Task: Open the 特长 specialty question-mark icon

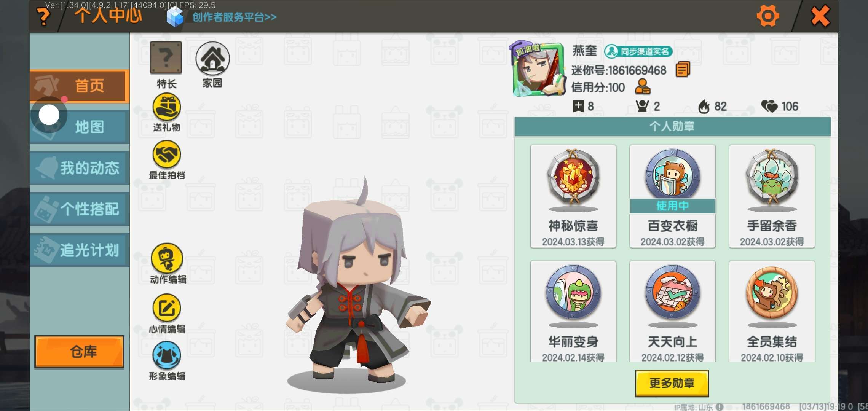Action: click(x=166, y=58)
